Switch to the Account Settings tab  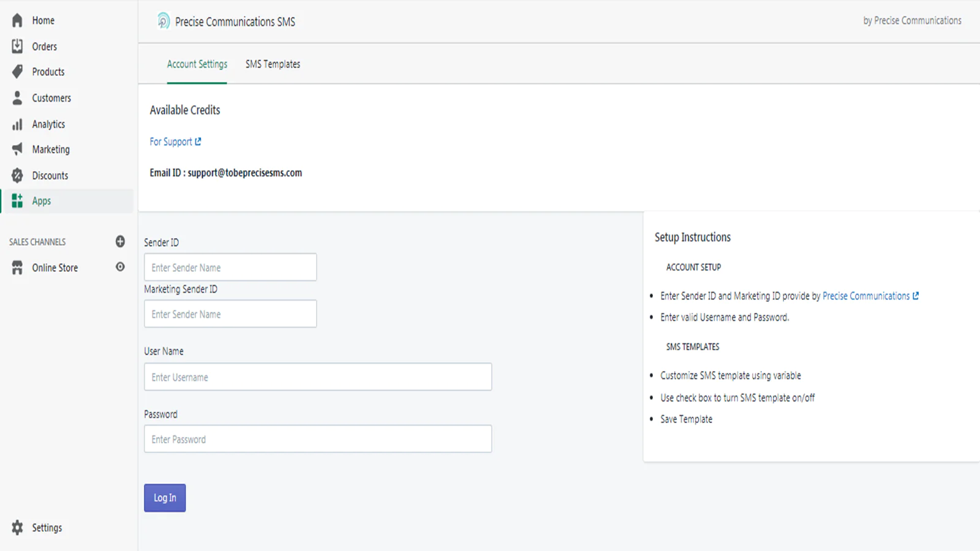tap(197, 64)
